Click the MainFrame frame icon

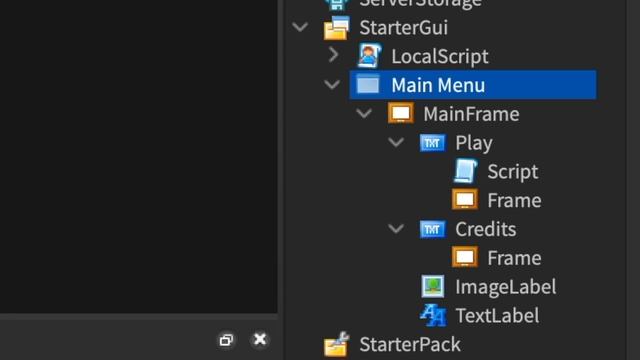(400, 113)
